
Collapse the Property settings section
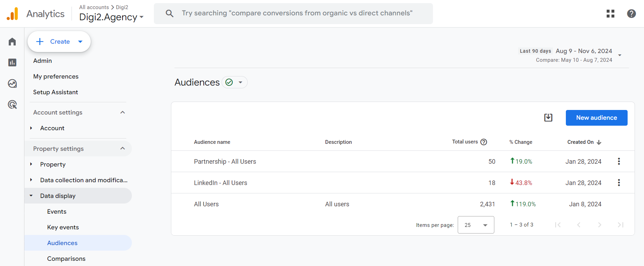click(x=122, y=148)
